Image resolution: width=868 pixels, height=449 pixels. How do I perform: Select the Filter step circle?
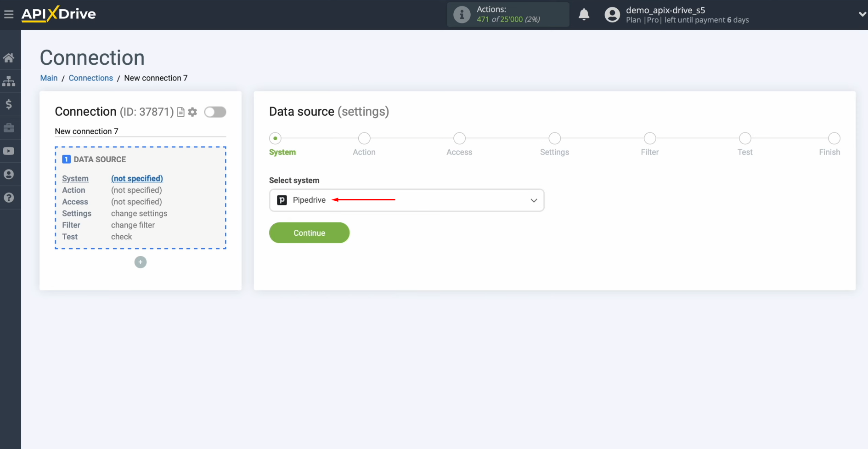click(650, 138)
